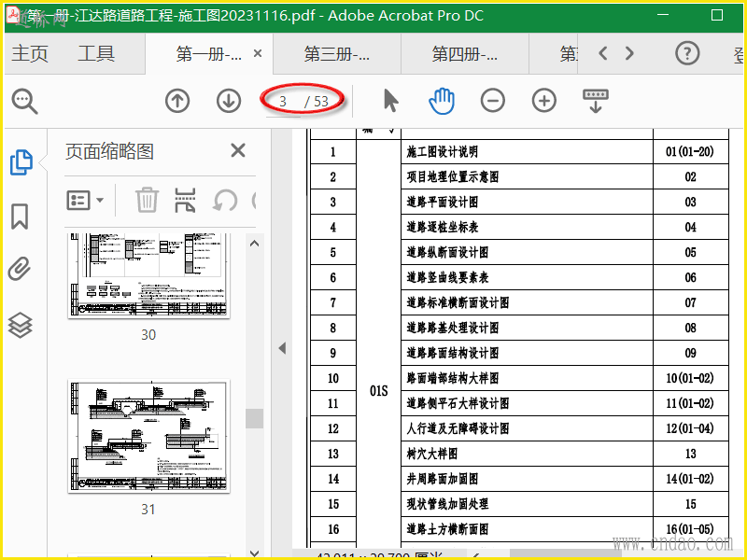Image resolution: width=747 pixels, height=560 pixels.
Task: Open the layers panel
Action: [x=20, y=325]
